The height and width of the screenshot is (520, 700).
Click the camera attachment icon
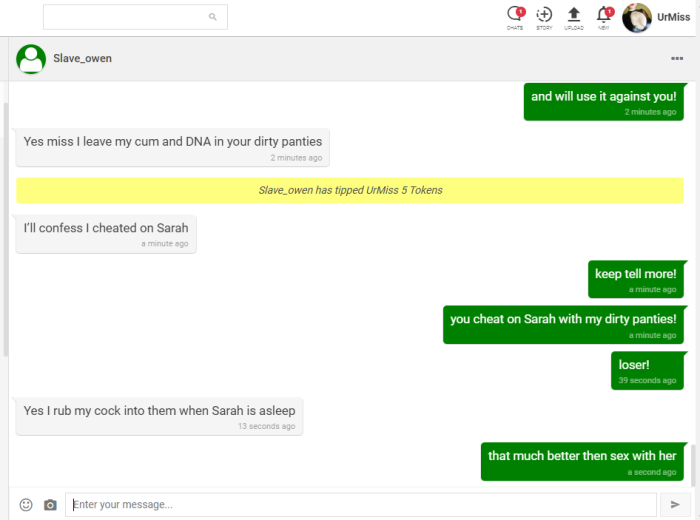tap(50, 505)
